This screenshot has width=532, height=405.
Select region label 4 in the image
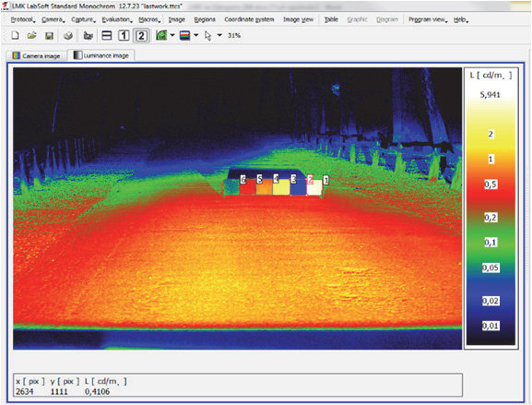point(276,179)
